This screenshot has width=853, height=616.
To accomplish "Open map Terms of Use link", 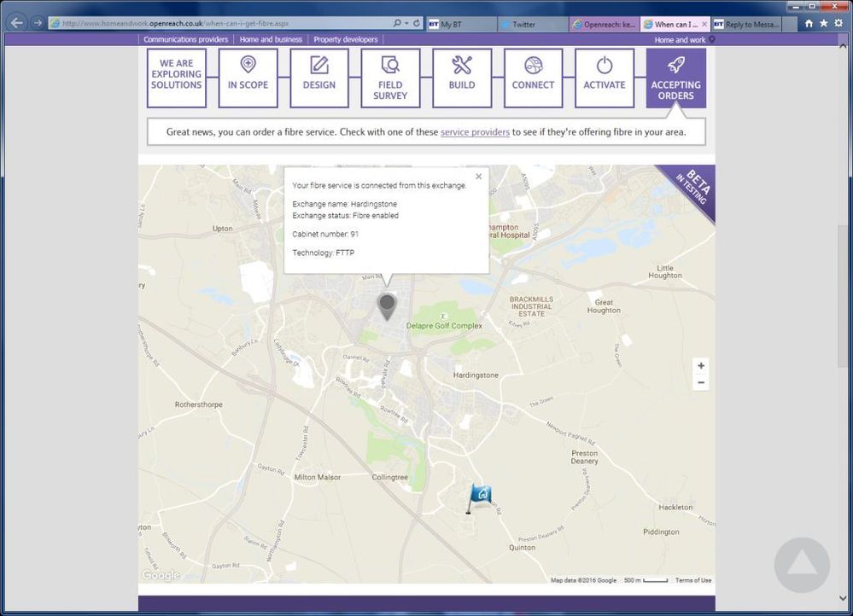I will click(693, 580).
